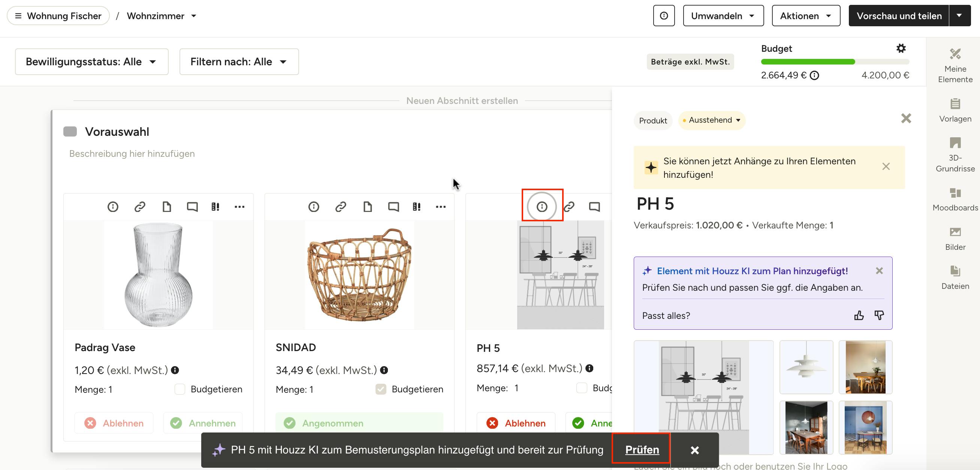Open Dateien sidebar panel
This screenshot has width=980, height=470.
coord(955,278)
